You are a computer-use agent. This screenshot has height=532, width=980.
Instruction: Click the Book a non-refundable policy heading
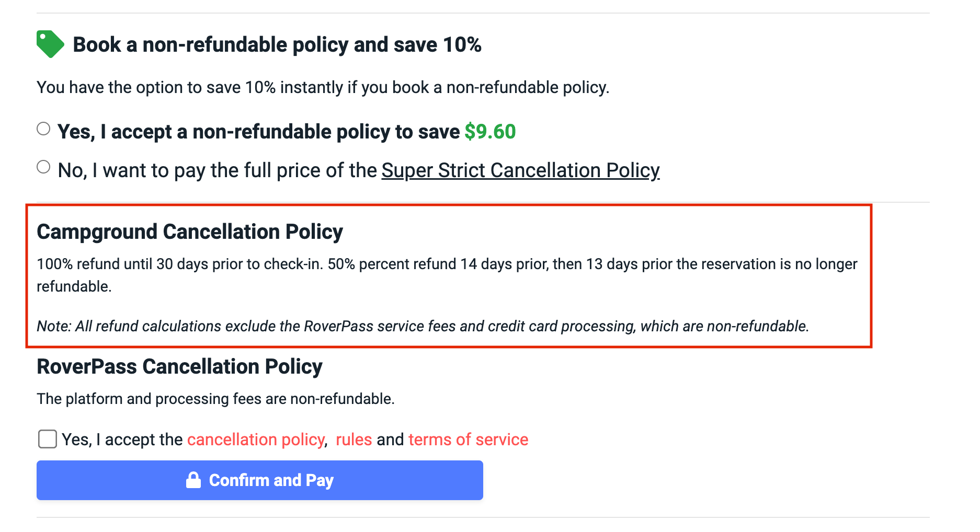point(277,44)
